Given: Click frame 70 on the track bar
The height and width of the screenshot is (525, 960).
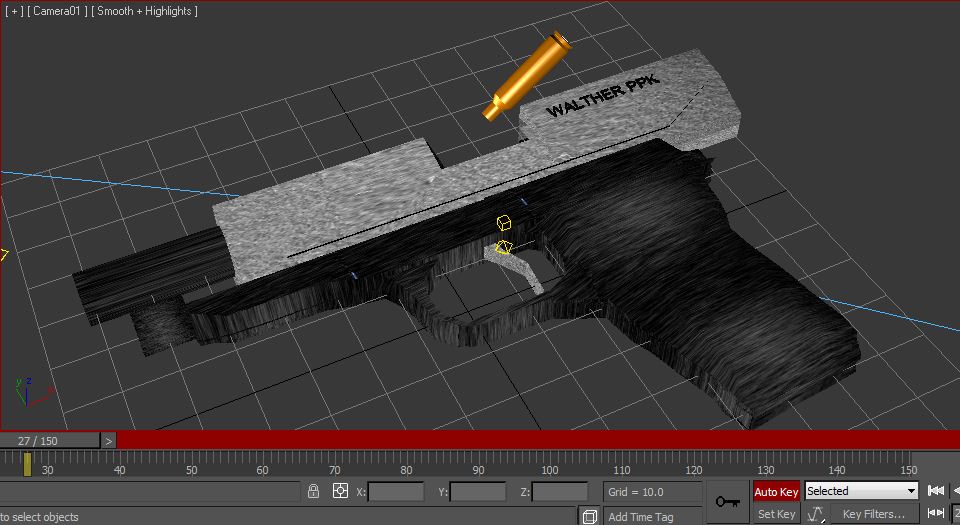Looking at the screenshot, I should point(334,469).
